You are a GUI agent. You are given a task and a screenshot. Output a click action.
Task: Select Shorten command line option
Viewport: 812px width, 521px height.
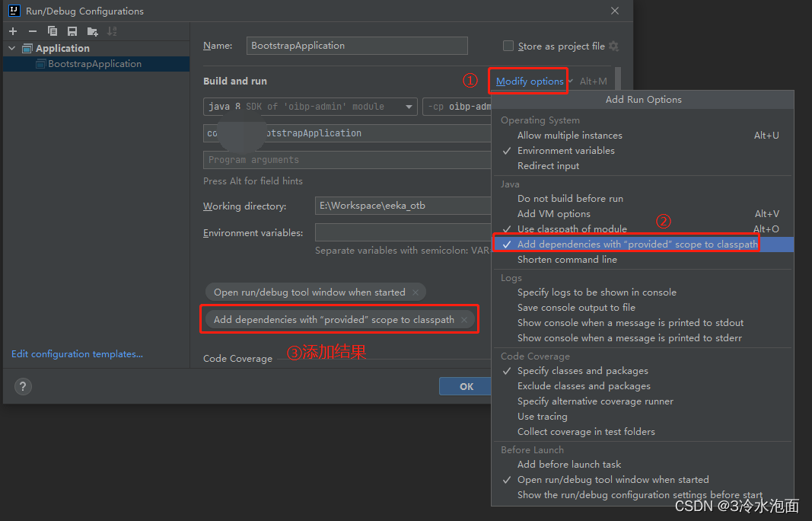click(642, 260)
